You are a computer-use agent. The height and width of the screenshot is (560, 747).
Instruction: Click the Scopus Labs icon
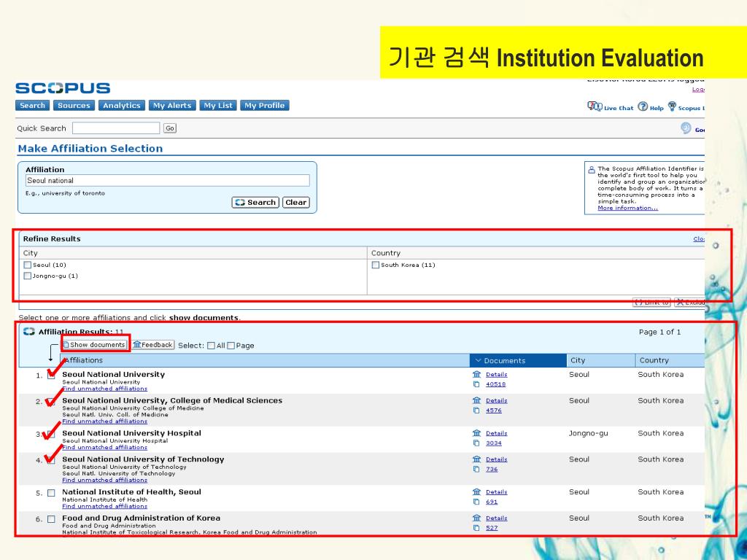[x=672, y=106]
